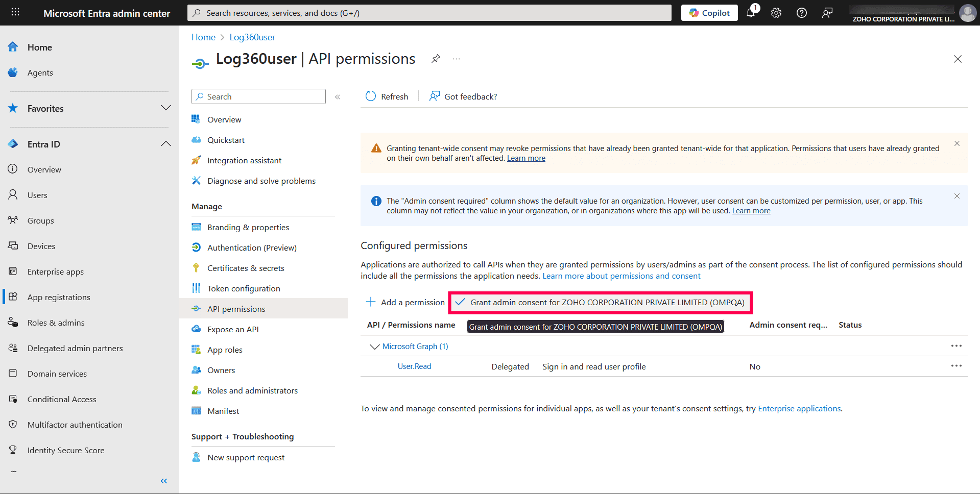Open the Got feedback option
980x494 pixels.
coord(462,96)
